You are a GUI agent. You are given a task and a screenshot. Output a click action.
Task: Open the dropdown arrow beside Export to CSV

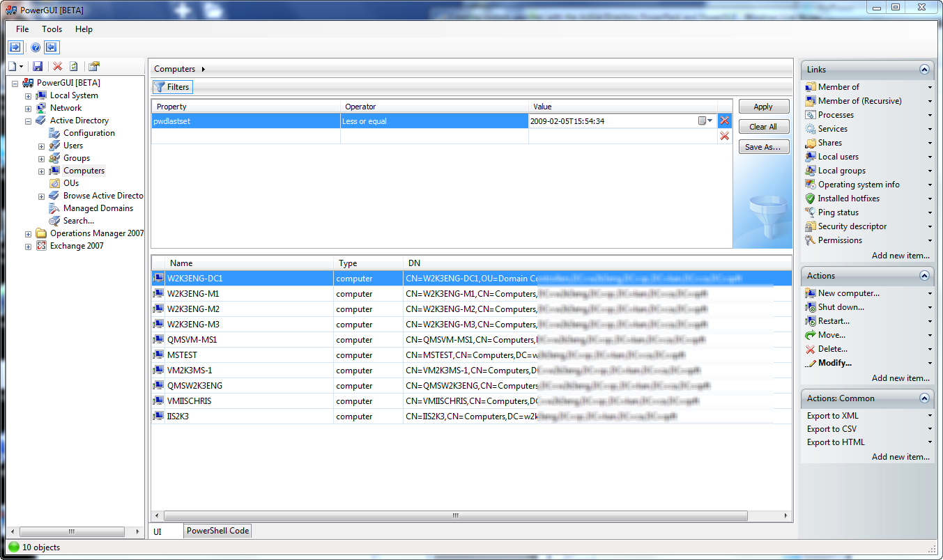tap(930, 429)
